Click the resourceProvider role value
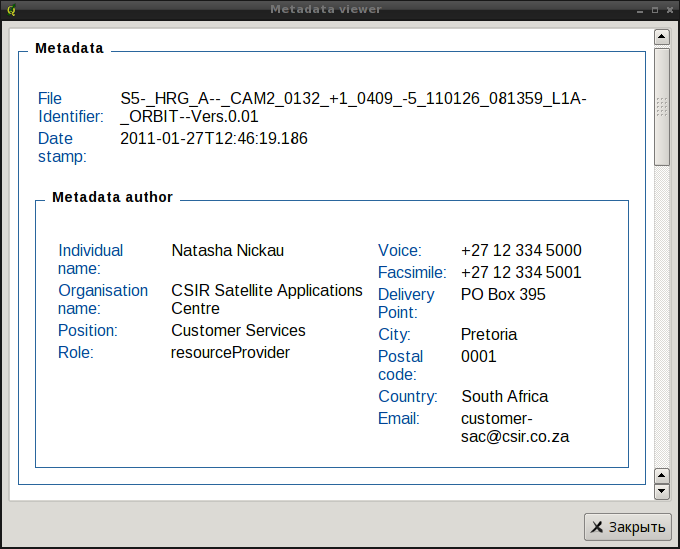The width and height of the screenshot is (680, 549). click(230, 352)
